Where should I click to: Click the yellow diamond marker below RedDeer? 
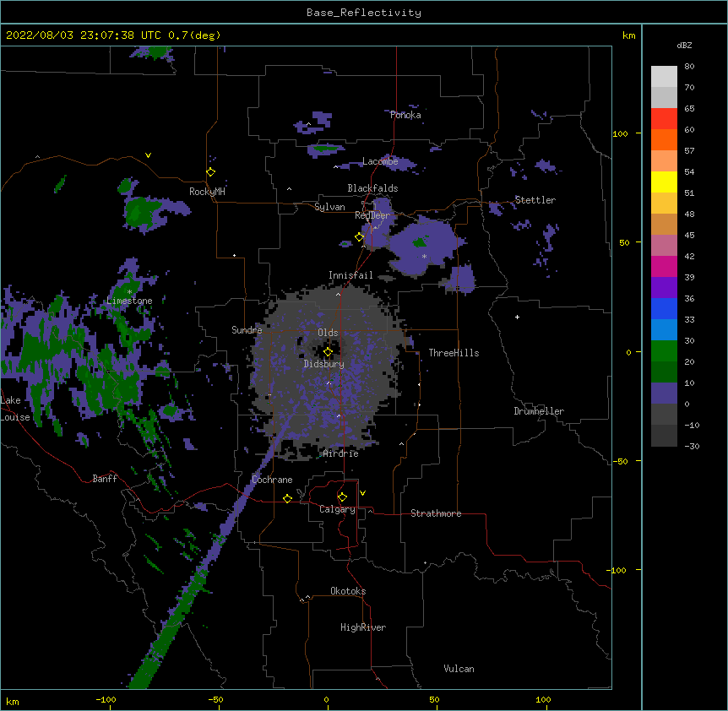click(359, 237)
